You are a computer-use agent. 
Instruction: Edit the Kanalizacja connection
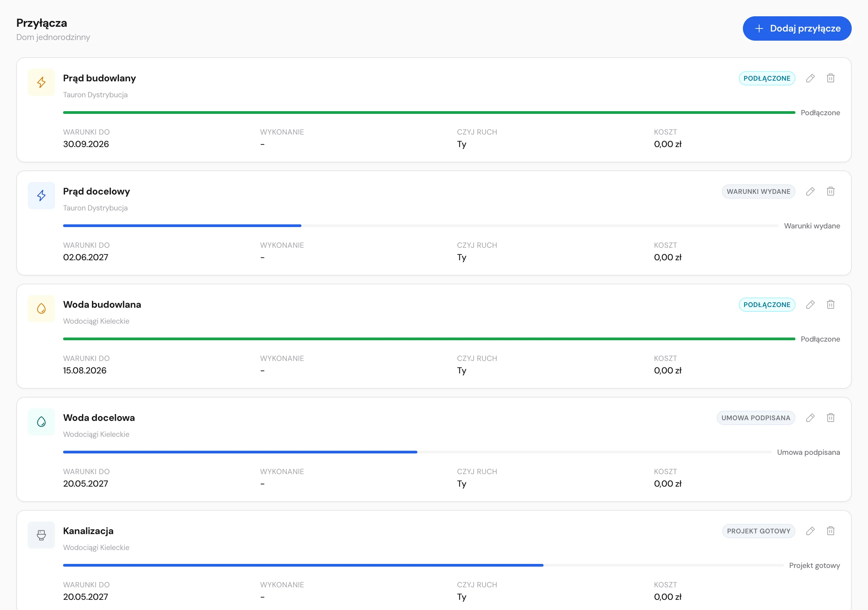810,531
